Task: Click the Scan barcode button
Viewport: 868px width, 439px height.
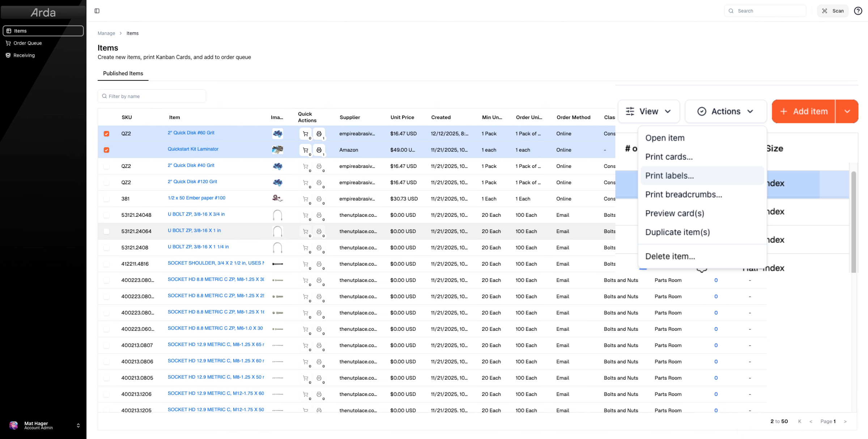Action: 833,11
